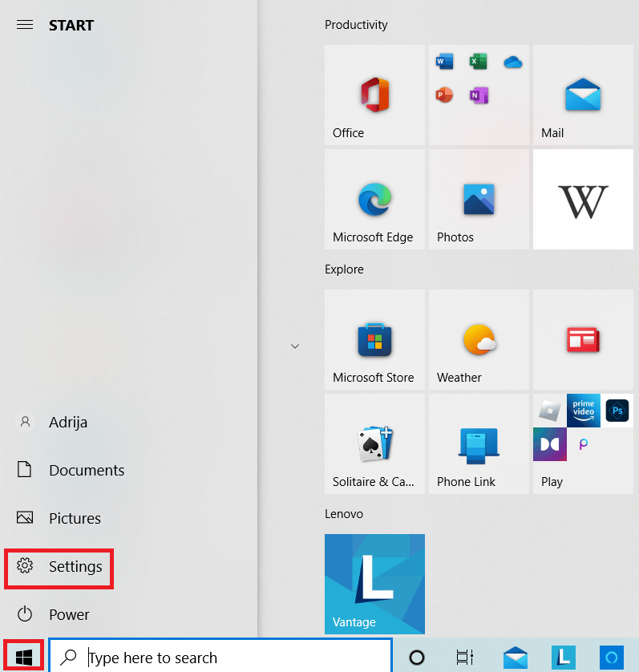This screenshot has width=639, height=672.
Task: Open Task View on the taskbar
Action: click(x=465, y=657)
